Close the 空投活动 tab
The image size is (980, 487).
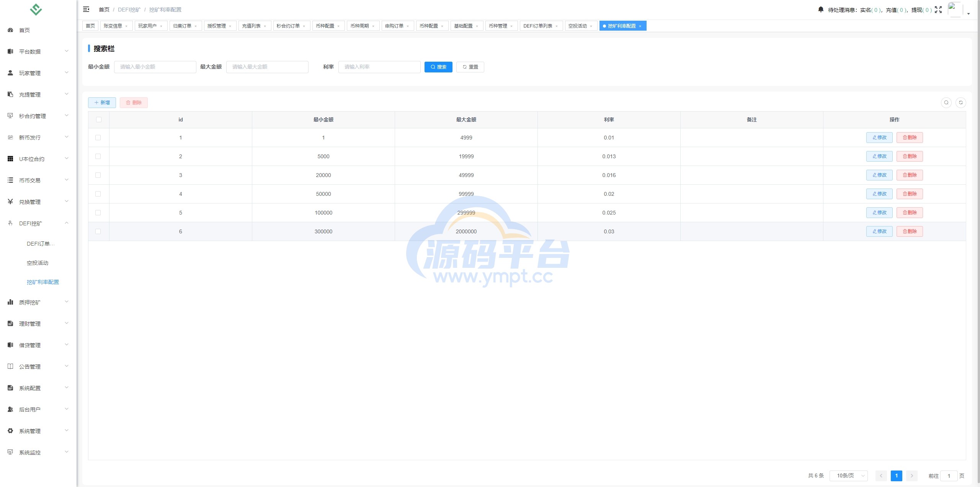(x=591, y=26)
